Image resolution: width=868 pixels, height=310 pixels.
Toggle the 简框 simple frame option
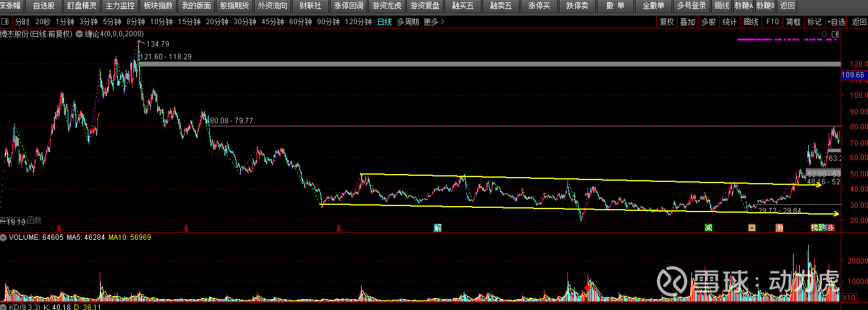(793, 22)
